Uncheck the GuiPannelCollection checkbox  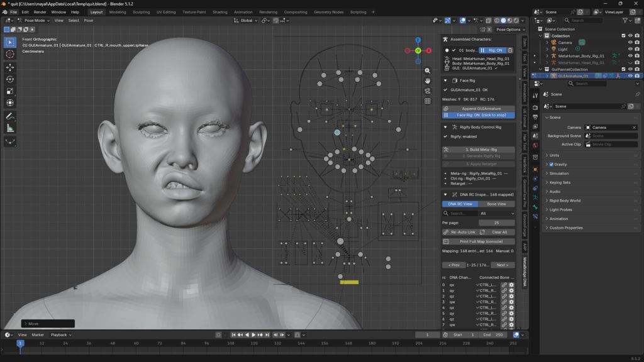pyautogui.click(x=623, y=69)
